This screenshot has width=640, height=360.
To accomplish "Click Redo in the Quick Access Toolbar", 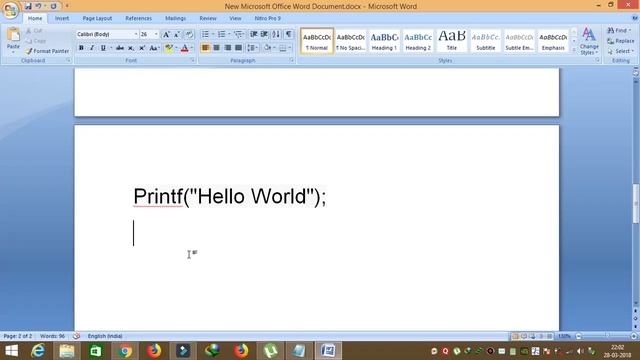I will pyautogui.click(x=53, y=6).
